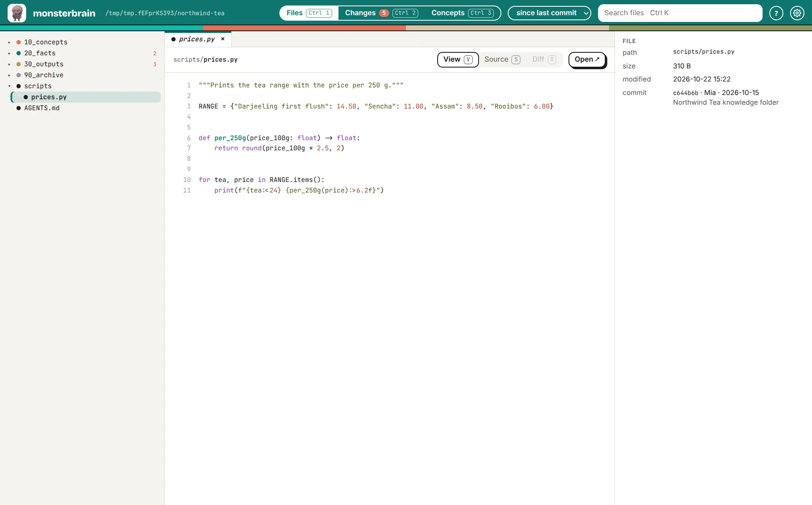
Task: Open settings via the gear icon
Action: point(797,13)
